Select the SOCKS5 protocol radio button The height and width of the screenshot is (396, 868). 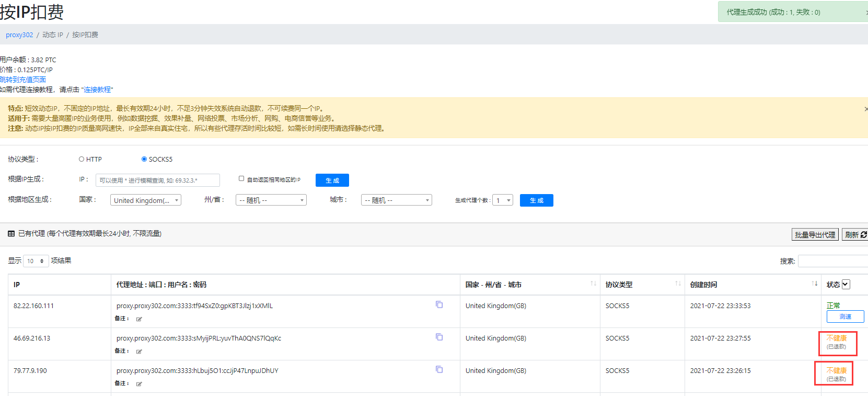tap(144, 159)
